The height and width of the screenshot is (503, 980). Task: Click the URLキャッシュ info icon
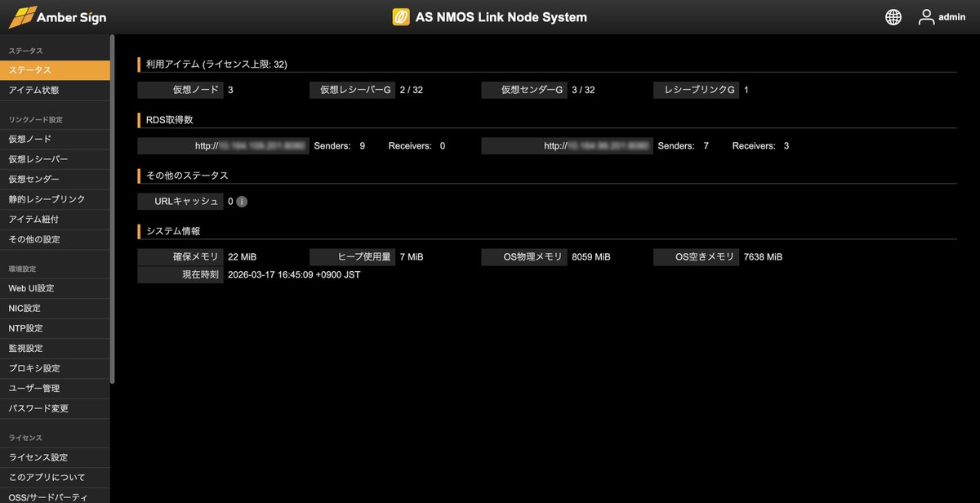[x=242, y=201]
